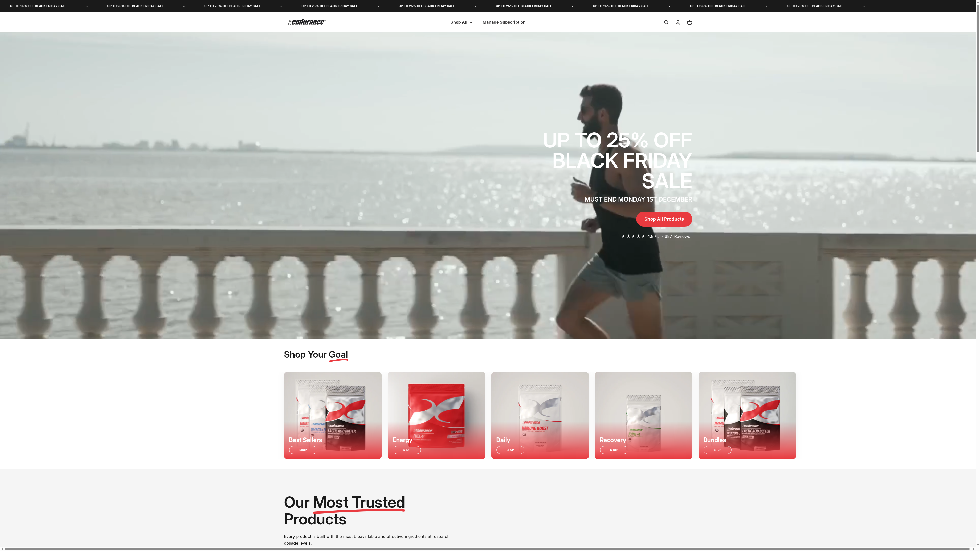Click the first star in the rating row
This screenshot has height=551, width=980.
click(623, 236)
